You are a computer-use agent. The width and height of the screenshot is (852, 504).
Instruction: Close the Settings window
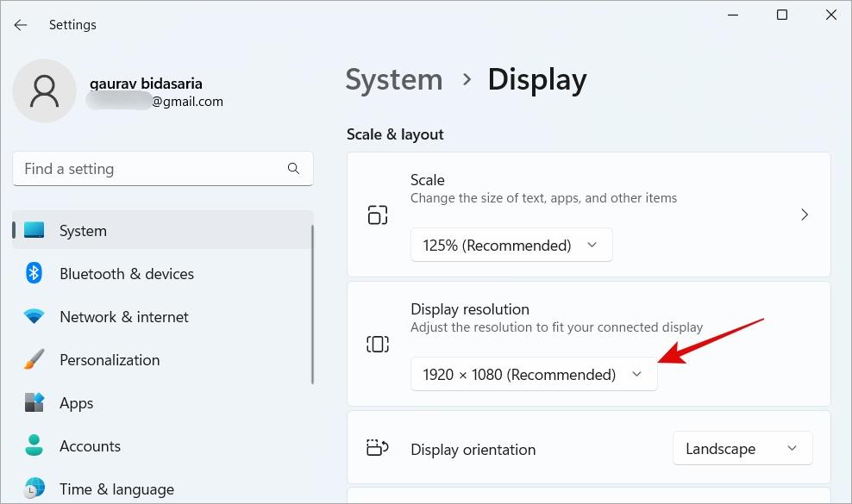(x=830, y=15)
